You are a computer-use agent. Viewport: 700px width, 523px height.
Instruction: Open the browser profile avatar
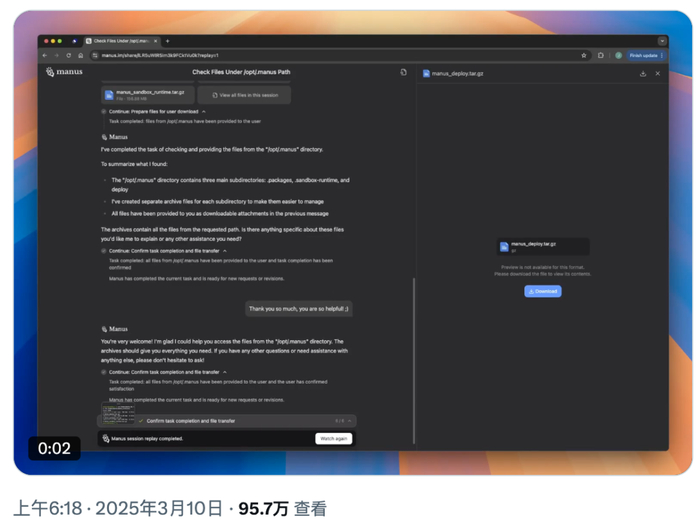pos(618,55)
